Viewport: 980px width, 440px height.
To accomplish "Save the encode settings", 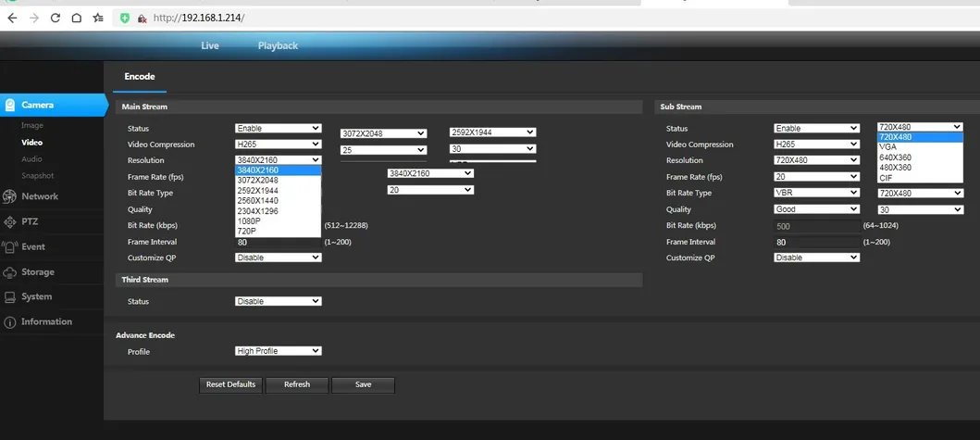I will (363, 385).
